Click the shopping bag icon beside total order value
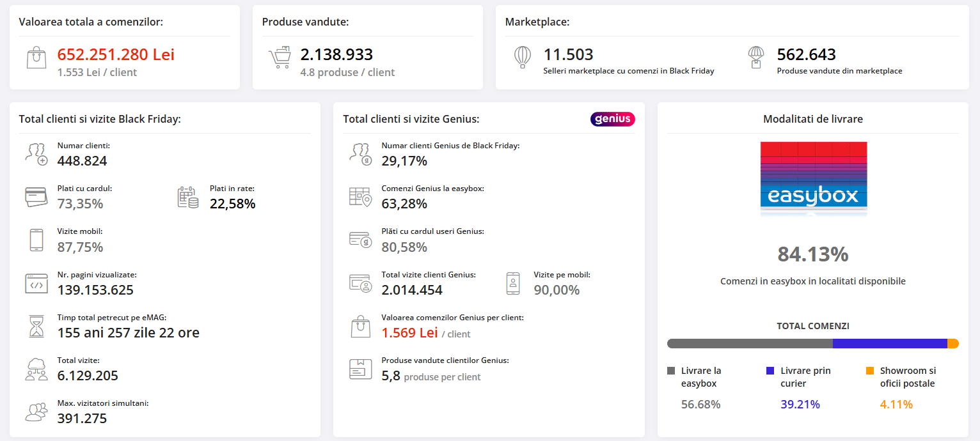 36,58
